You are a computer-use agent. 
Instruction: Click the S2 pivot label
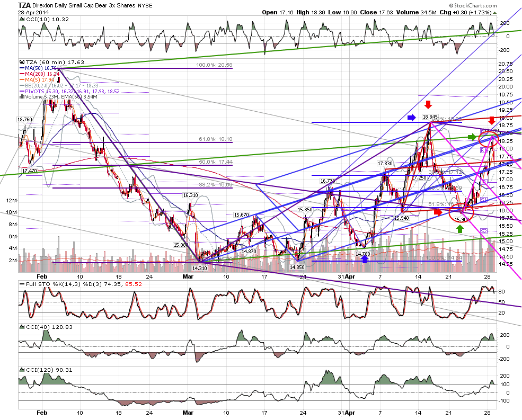coord(484,231)
